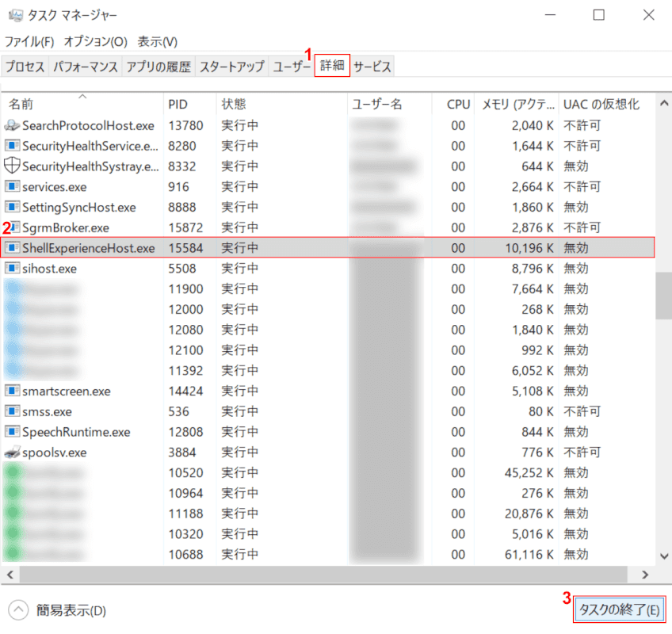Sort by the ユーザー名 column header
The image size is (672, 634).
389,104
